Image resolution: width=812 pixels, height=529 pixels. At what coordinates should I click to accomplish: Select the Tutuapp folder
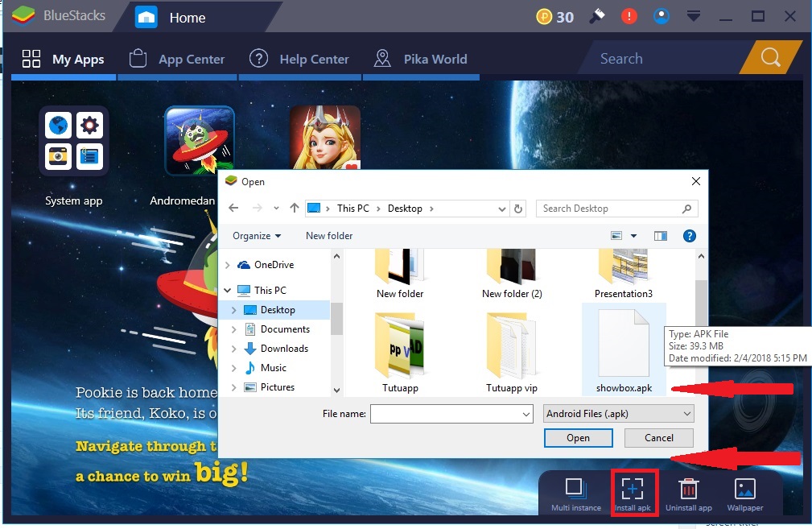[400, 353]
